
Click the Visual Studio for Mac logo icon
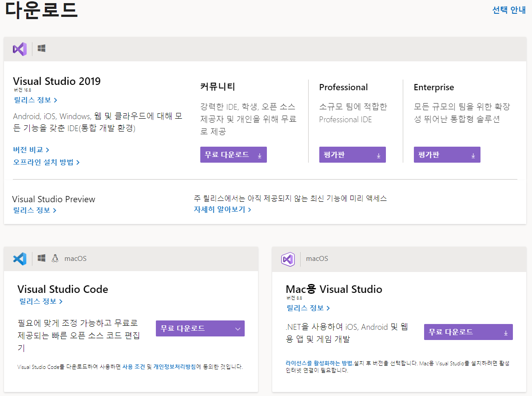[288, 260]
